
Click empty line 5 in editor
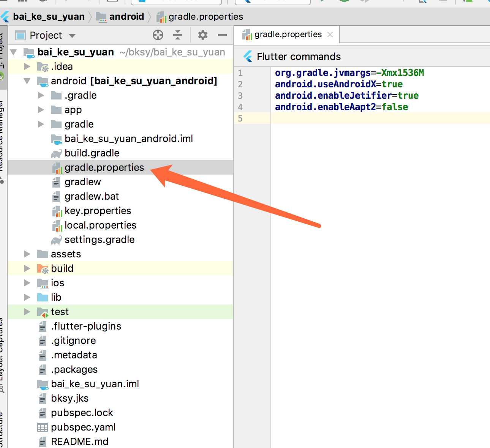click(380, 118)
